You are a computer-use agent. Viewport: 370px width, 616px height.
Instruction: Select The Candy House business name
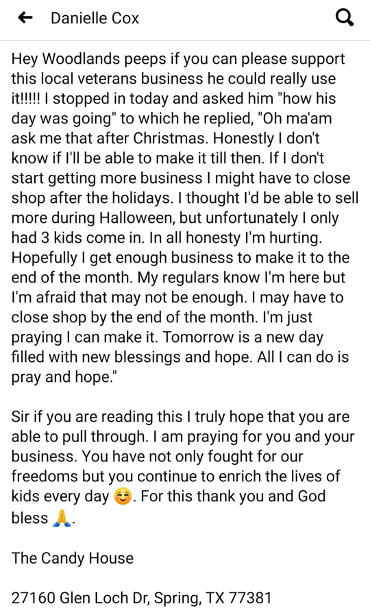(x=72, y=558)
